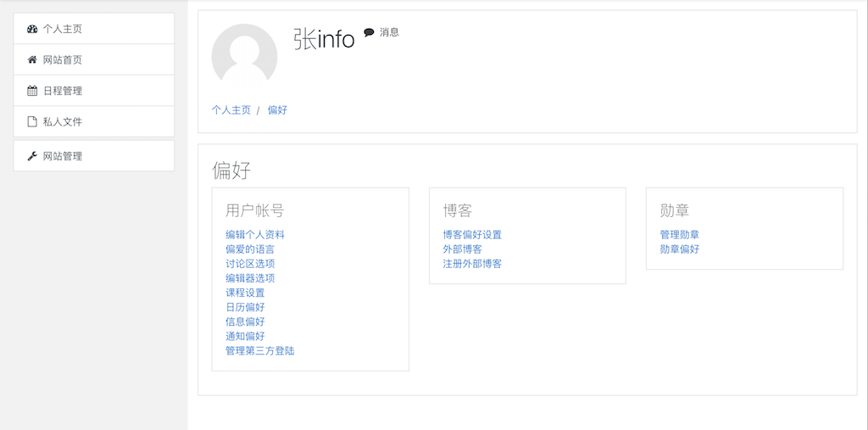Open 个人主页 in the breadcrumb
Viewport: 868px width, 430px height.
[x=231, y=109]
